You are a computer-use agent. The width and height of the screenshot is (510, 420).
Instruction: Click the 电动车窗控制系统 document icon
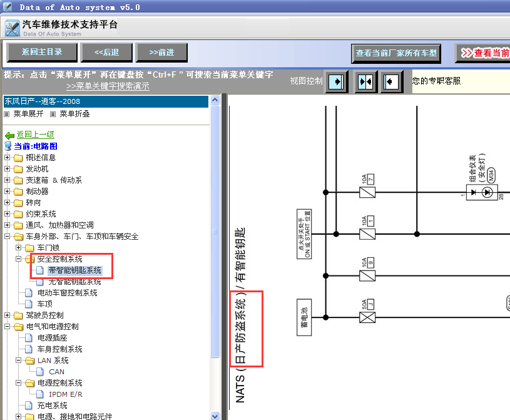29,293
